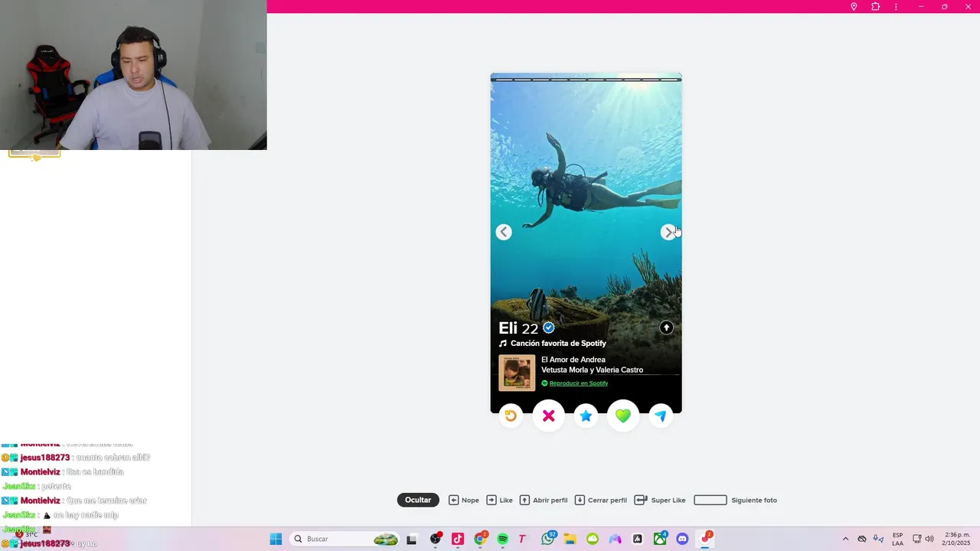This screenshot has width=980, height=551.
Task: Open Task View in the taskbar
Action: (411, 539)
